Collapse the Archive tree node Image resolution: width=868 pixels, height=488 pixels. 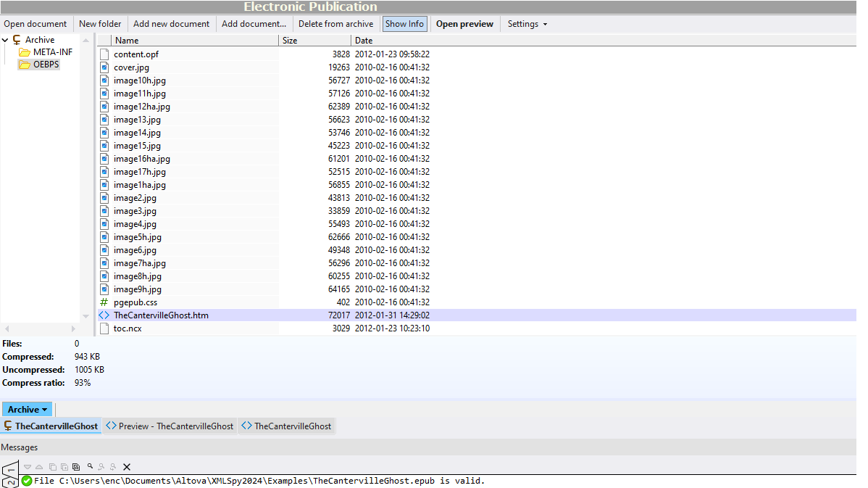pos(6,39)
